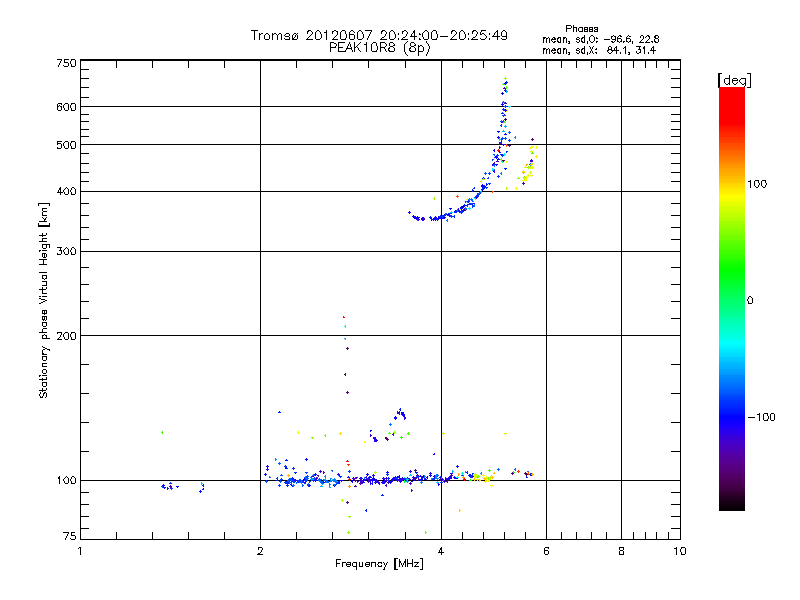Click the x-axis tick label '1'

(80, 551)
